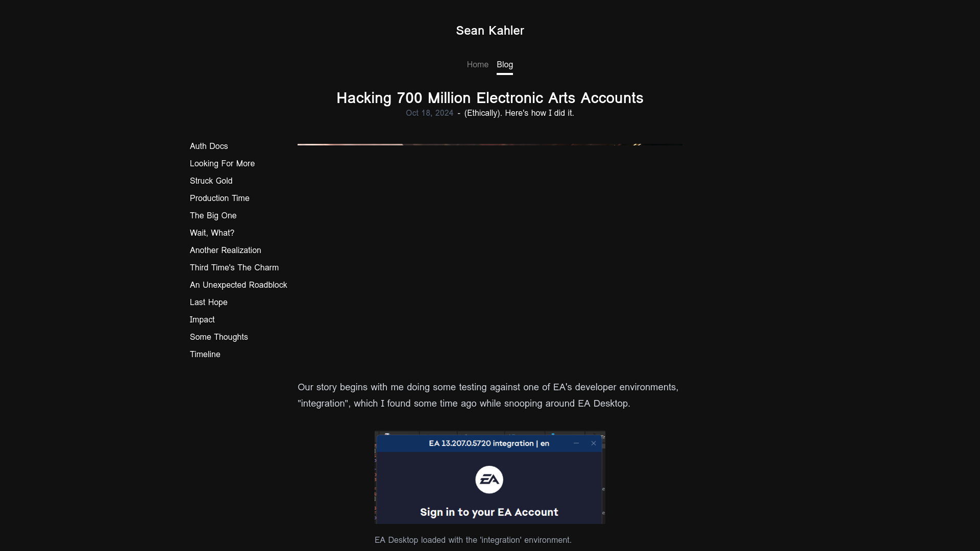Click the Sean Kahler site title
Screen dimensions: 980x551
tap(490, 30)
